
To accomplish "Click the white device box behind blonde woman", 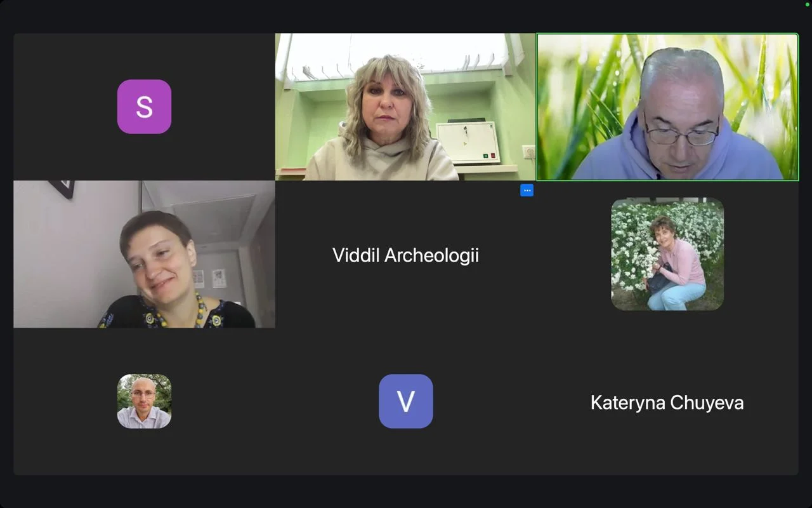I will click(468, 142).
